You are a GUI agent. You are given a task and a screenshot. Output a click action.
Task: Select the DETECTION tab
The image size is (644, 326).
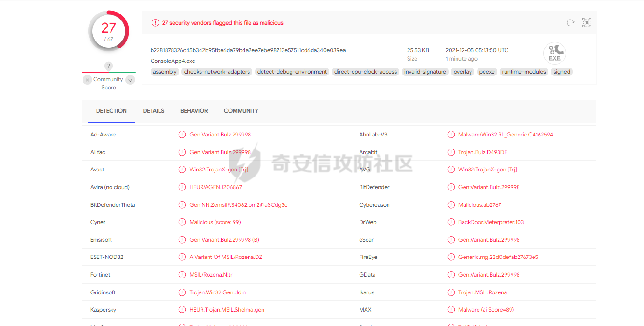tap(111, 111)
